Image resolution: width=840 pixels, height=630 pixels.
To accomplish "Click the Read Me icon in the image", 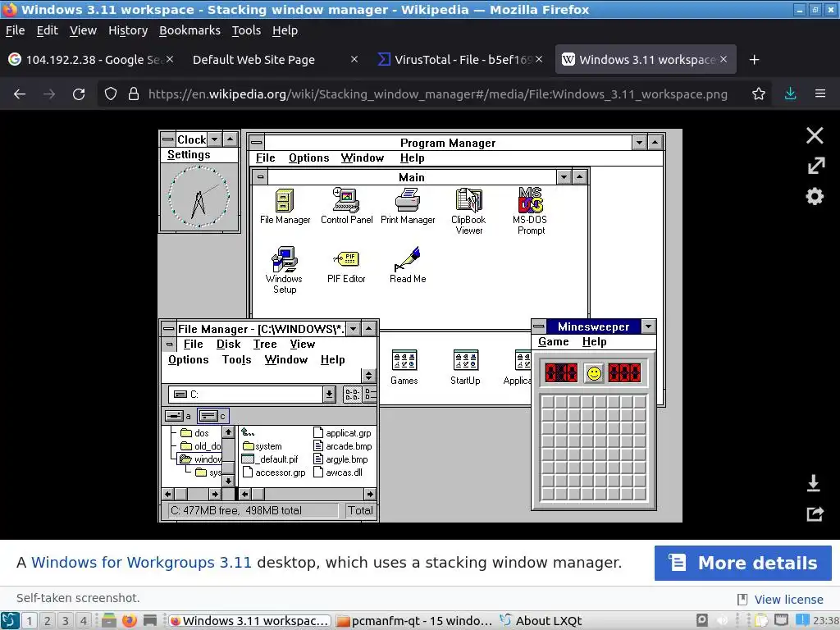I will [408, 265].
